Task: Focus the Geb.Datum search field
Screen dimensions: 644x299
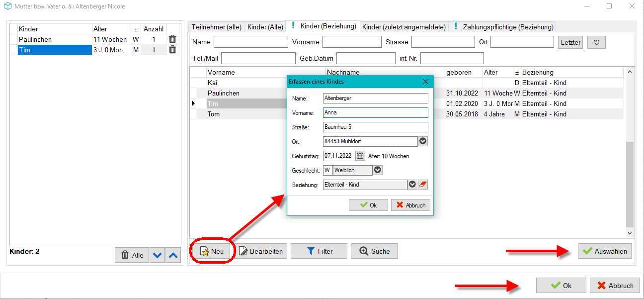Action: [366, 58]
